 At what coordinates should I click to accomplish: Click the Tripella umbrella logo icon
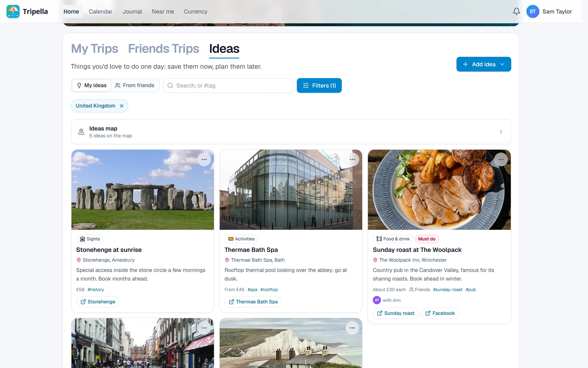coord(13,11)
